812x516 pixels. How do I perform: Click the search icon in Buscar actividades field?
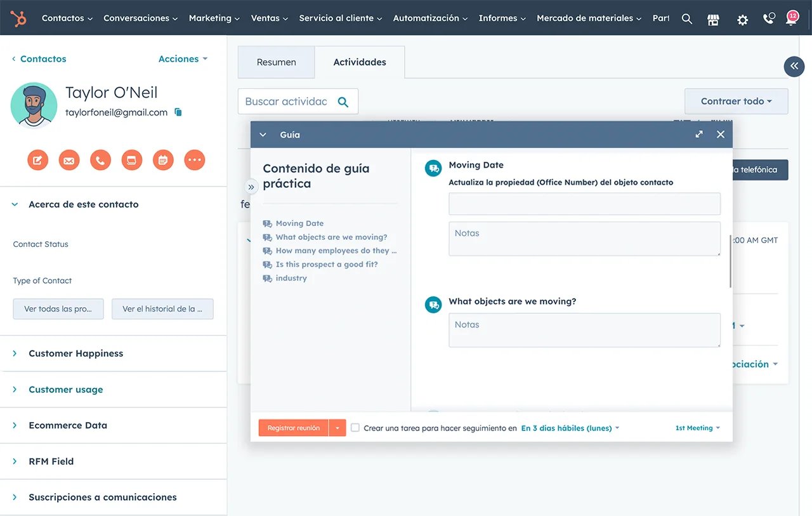(343, 102)
